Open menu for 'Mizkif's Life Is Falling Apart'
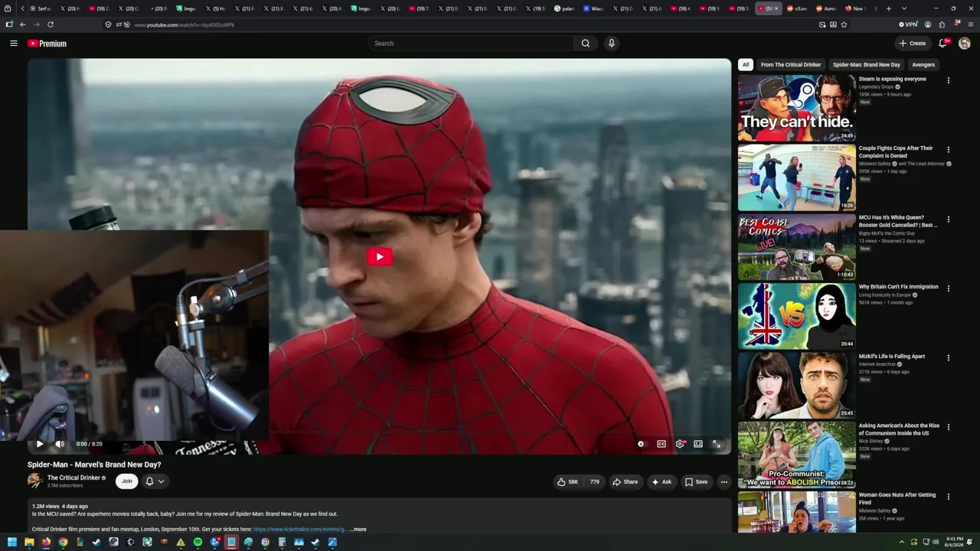The height and width of the screenshot is (551, 980). (x=949, y=357)
